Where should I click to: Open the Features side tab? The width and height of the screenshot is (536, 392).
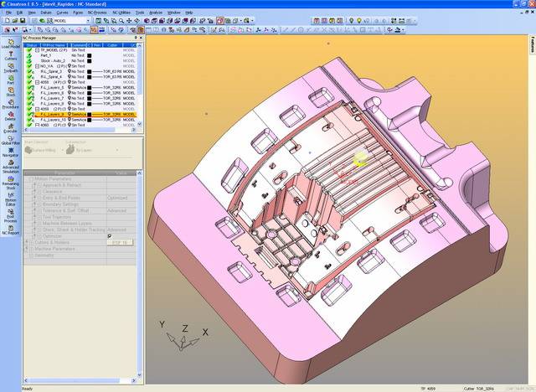pyautogui.click(x=533, y=44)
